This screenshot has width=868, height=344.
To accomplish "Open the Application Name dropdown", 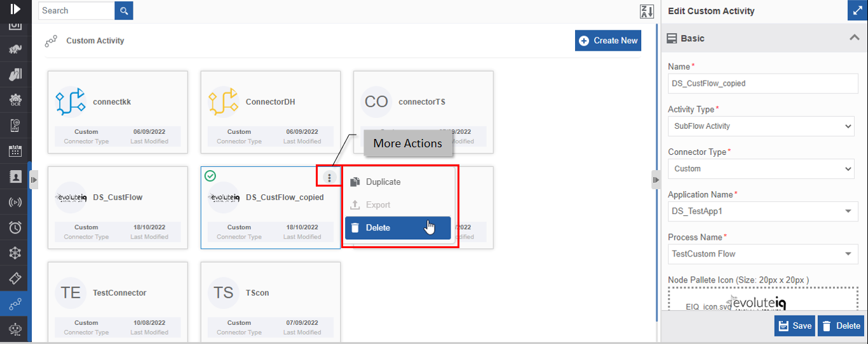I will pyautogui.click(x=763, y=211).
